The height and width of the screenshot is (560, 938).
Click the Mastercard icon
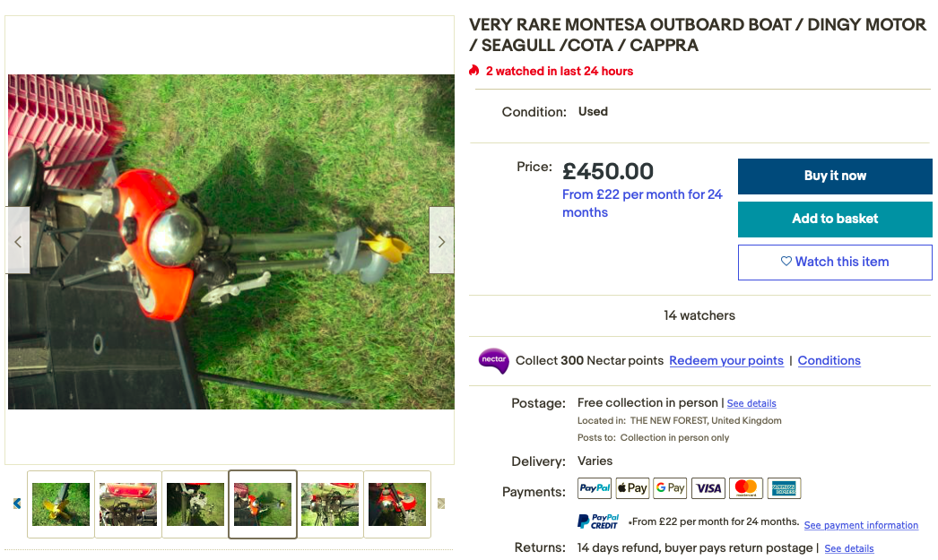746,488
